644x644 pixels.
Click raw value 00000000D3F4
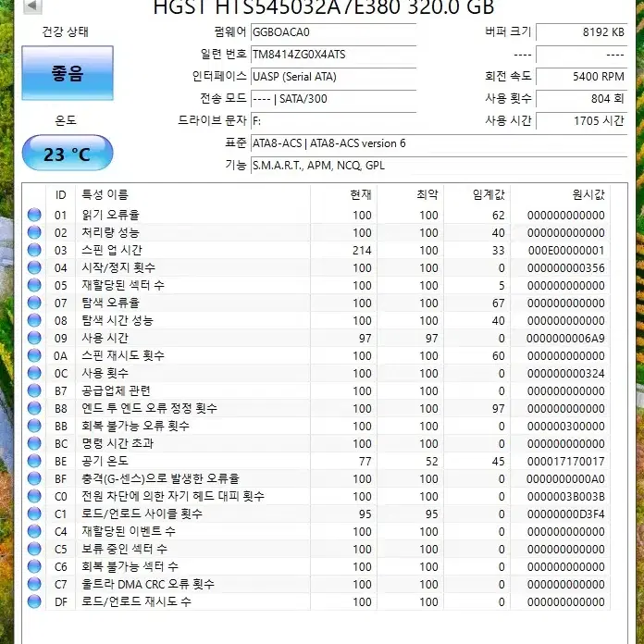pos(566,514)
